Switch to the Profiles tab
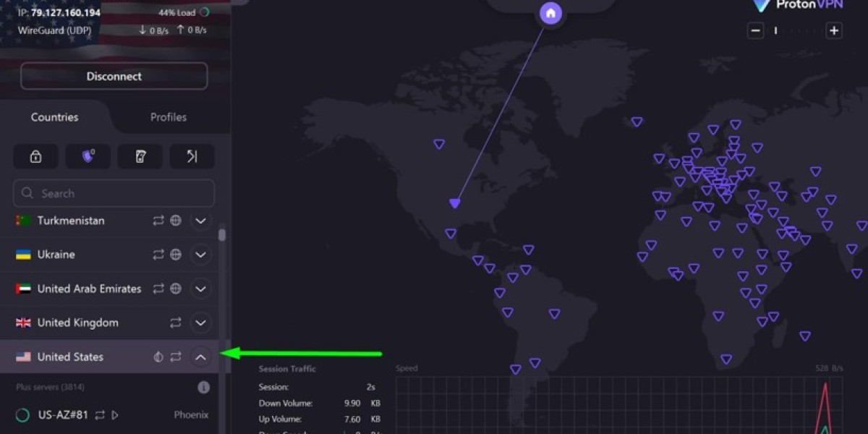The width and height of the screenshot is (868, 434). [x=169, y=117]
